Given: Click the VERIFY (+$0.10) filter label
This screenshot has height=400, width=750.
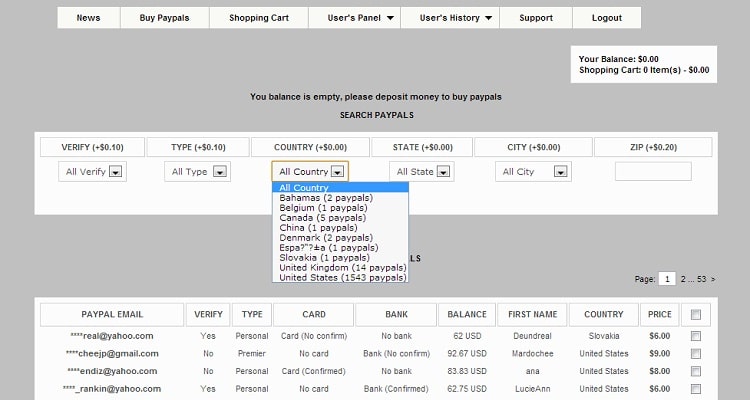Looking at the screenshot, I should point(92,147).
